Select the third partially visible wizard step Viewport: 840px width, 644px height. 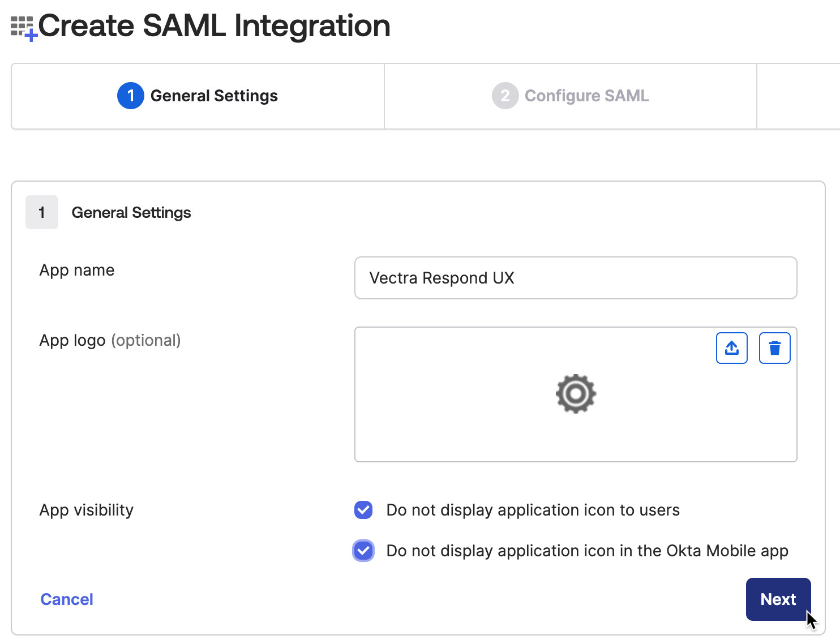[799, 96]
